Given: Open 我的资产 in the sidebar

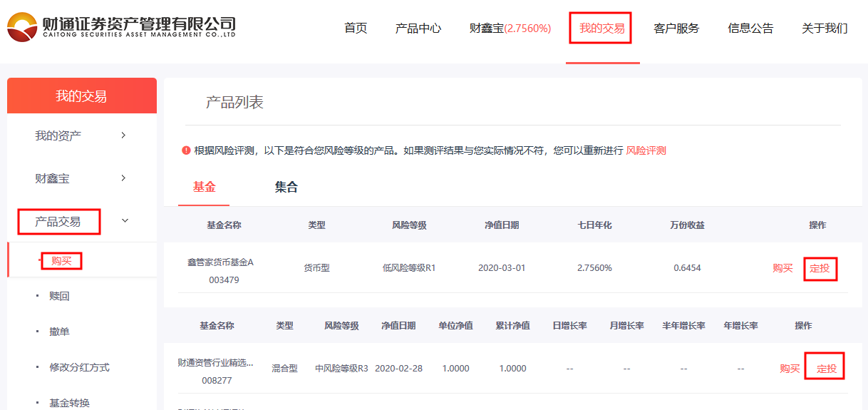Looking at the screenshot, I should coord(58,135).
